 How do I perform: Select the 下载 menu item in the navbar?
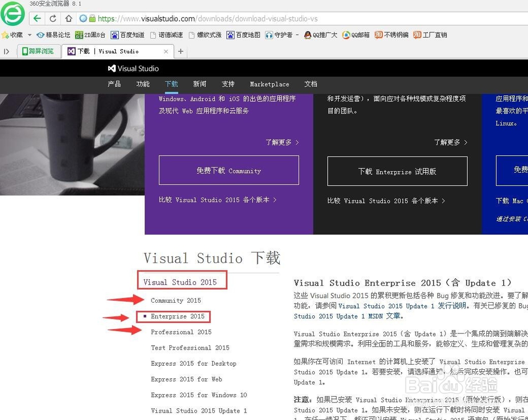click(x=171, y=84)
